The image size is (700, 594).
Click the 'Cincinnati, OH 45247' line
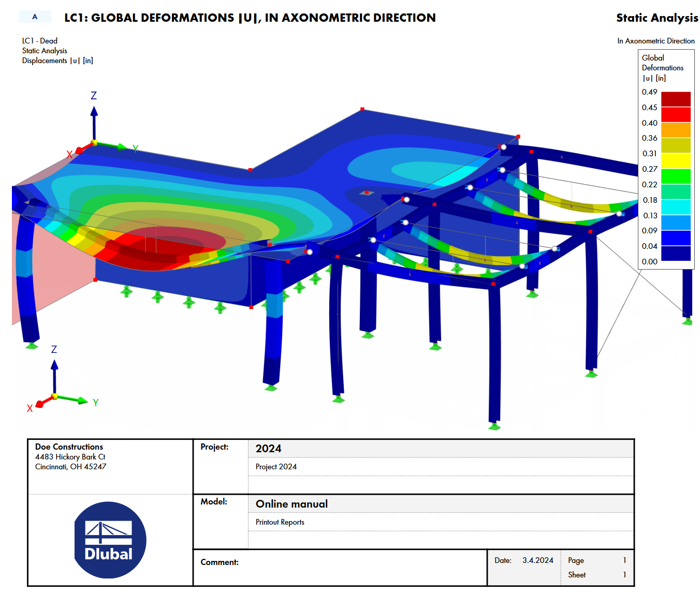click(x=71, y=467)
